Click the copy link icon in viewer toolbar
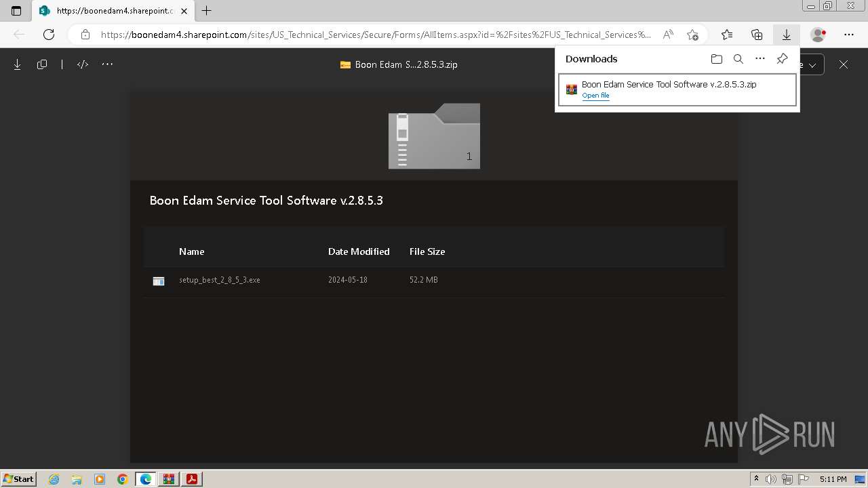This screenshot has height=488, width=868. pos(42,64)
